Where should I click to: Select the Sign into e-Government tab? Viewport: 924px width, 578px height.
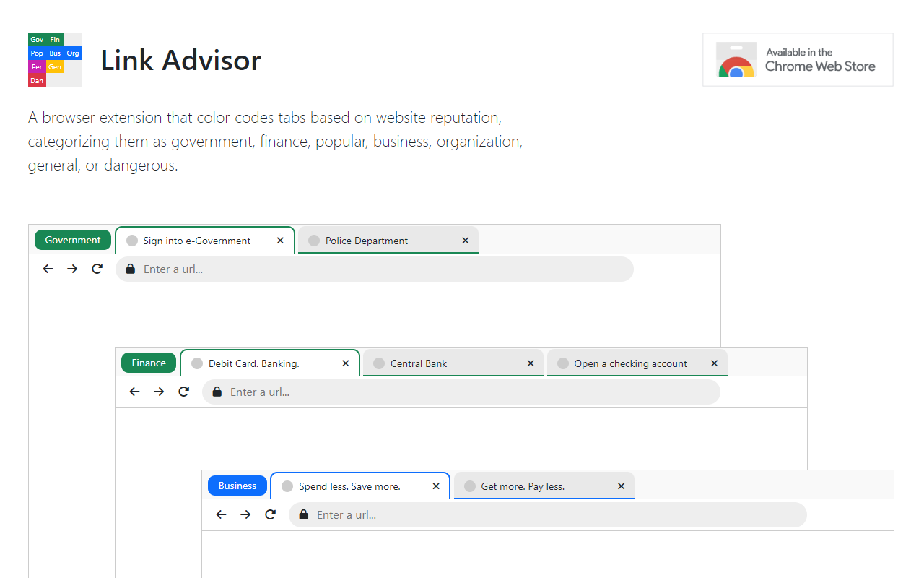[196, 241]
